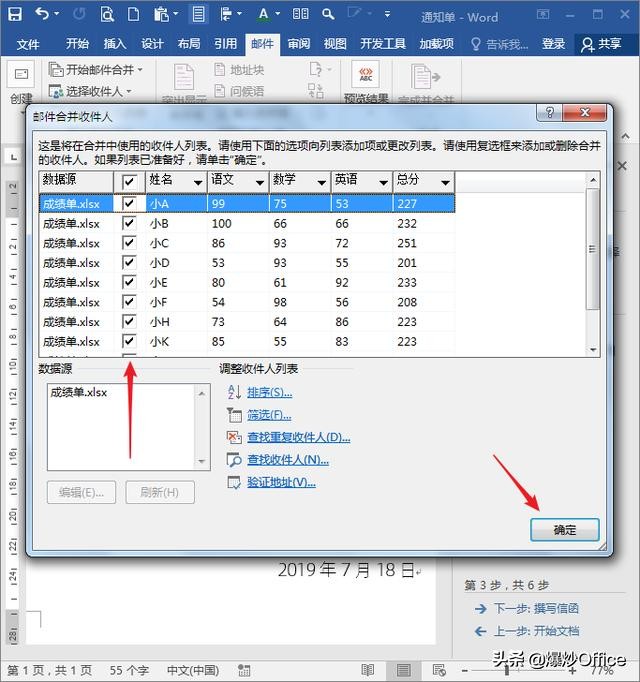
Task: Click the magnifier search icon in title bar
Action: [328, 14]
